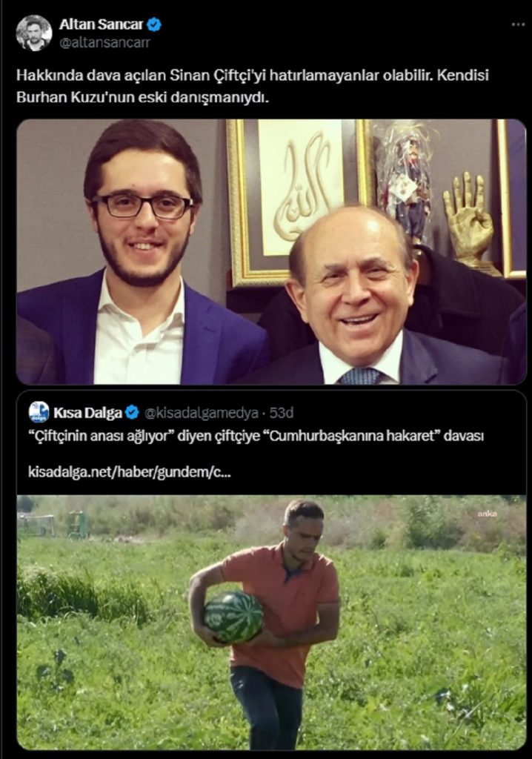Open the 53d timestamp on quoted tweet
This screenshot has height=759, width=532.
point(282,413)
